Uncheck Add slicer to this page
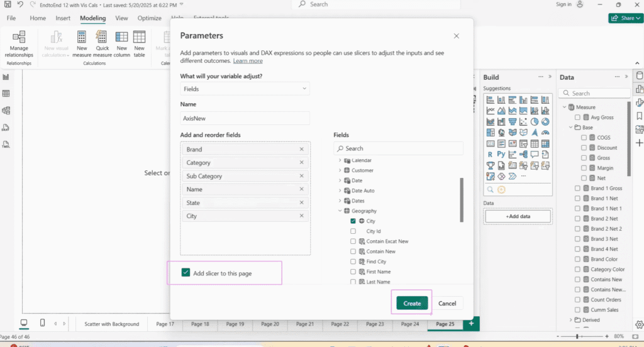This screenshot has height=347, width=644. [186, 273]
